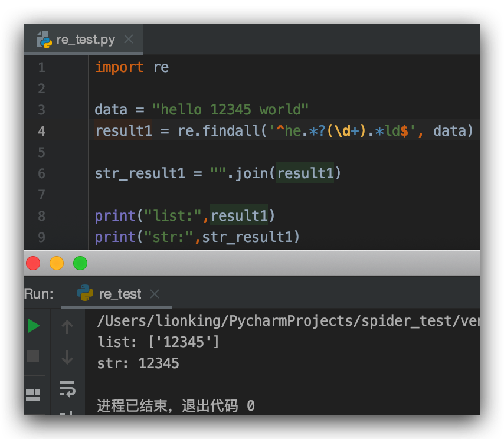Toggle soft-wrap in the run console
504x439 pixels.
[x=67, y=389]
